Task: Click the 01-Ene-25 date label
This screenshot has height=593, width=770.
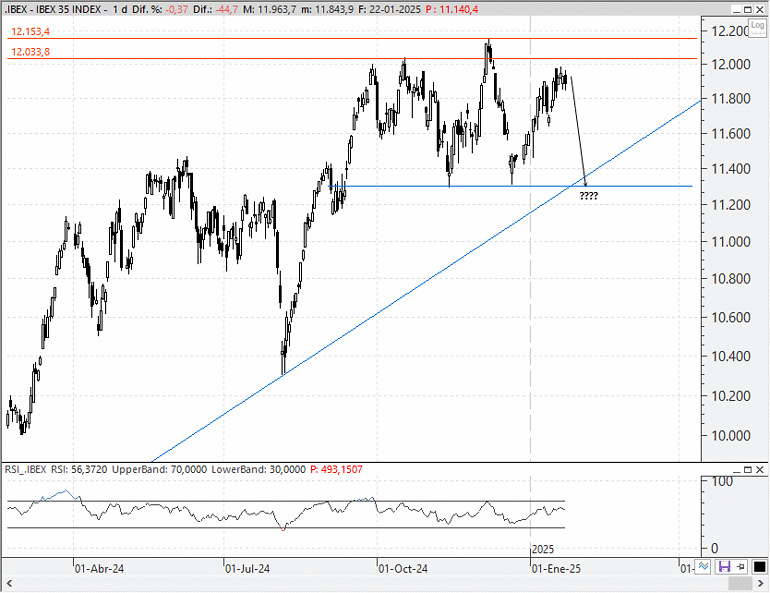Action: pos(556,569)
